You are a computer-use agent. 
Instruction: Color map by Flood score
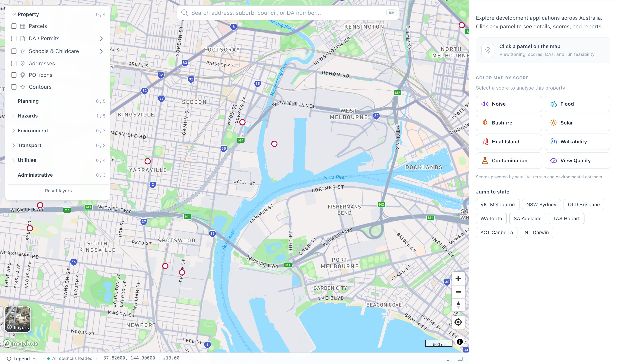click(x=577, y=104)
